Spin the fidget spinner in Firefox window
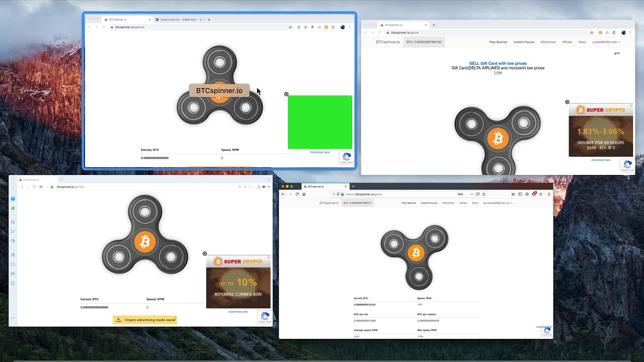 (415, 256)
